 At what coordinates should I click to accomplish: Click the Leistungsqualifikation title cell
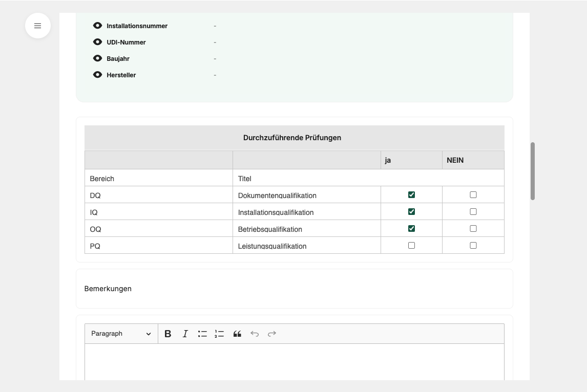(307, 245)
